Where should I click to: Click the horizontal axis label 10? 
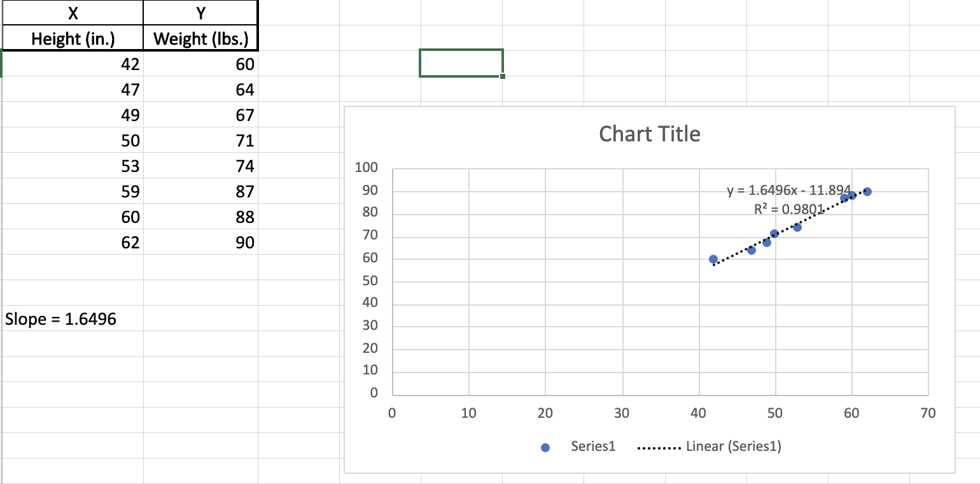468,413
